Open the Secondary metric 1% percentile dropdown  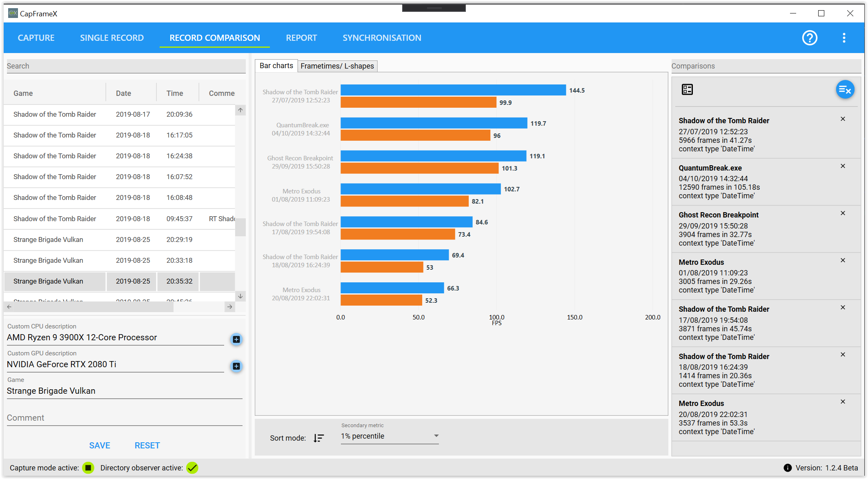(389, 436)
